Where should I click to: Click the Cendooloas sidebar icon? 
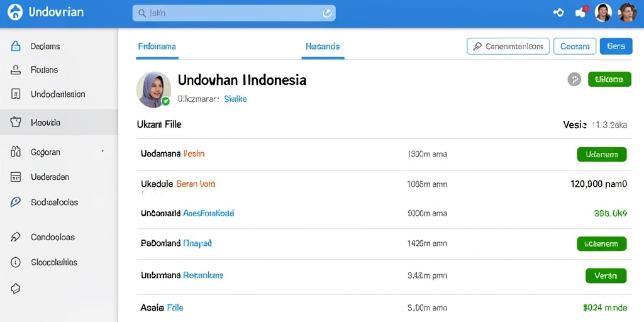15,237
